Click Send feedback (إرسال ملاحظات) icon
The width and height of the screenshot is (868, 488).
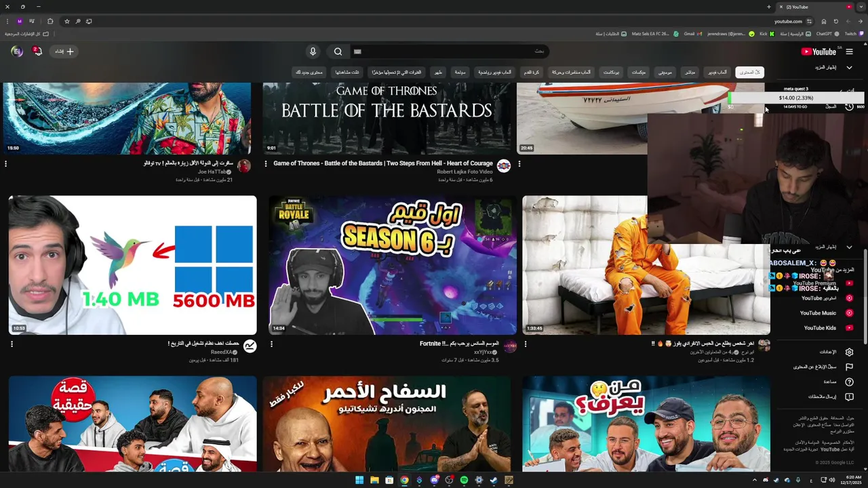tap(849, 396)
